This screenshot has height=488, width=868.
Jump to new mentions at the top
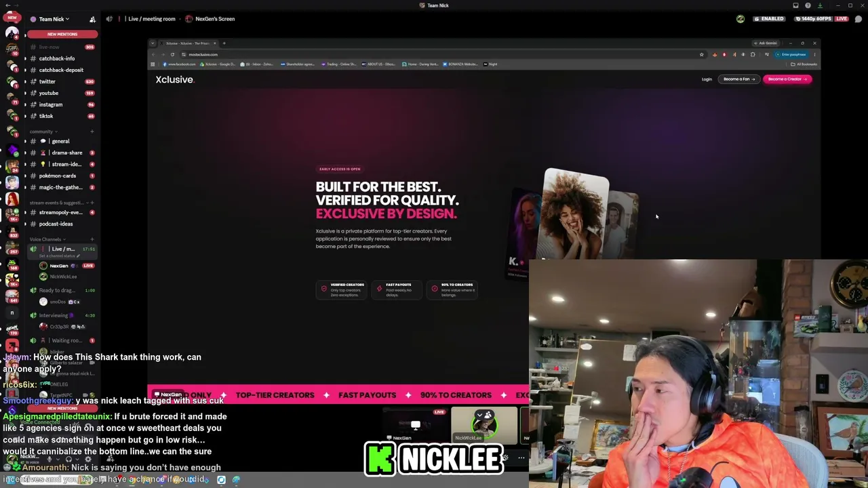(62, 34)
